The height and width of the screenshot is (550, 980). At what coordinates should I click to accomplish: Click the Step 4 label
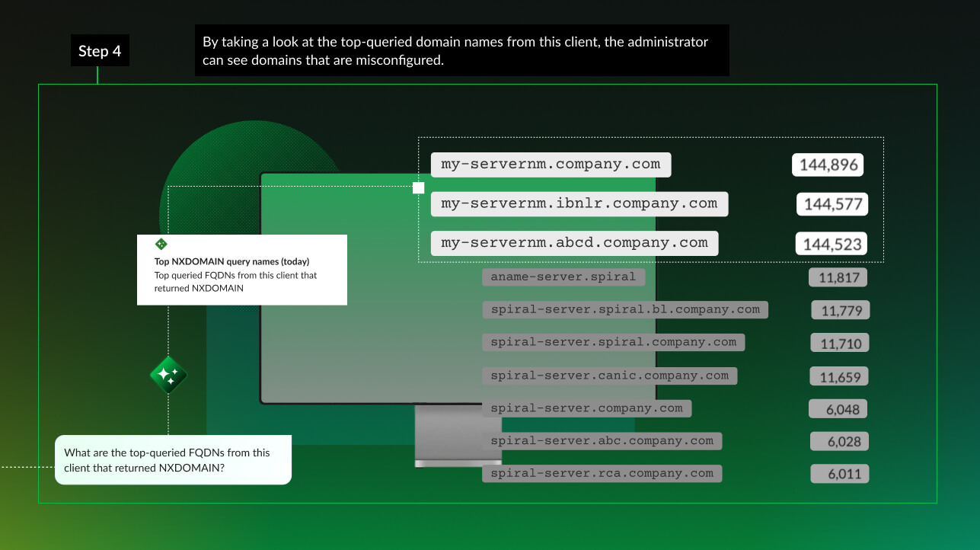tap(100, 51)
